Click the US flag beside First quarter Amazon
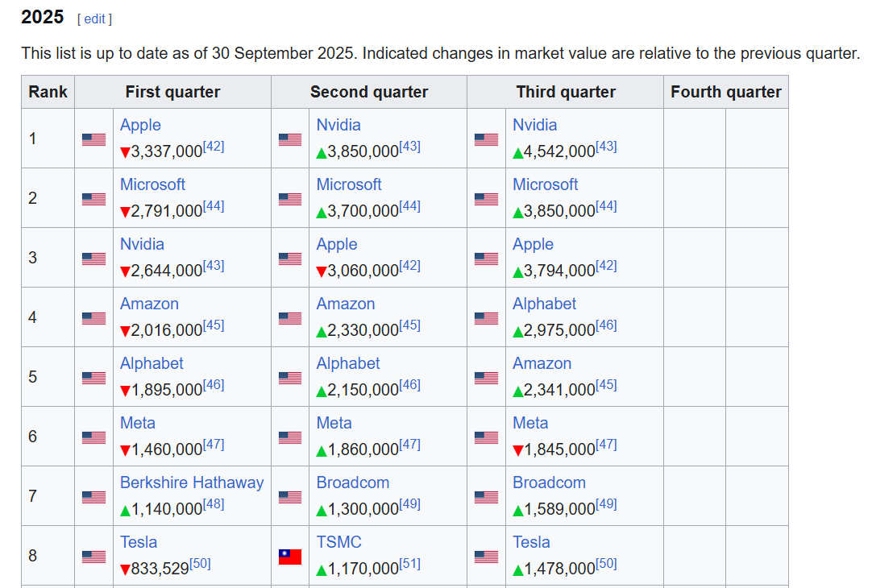 click(93, 318)
